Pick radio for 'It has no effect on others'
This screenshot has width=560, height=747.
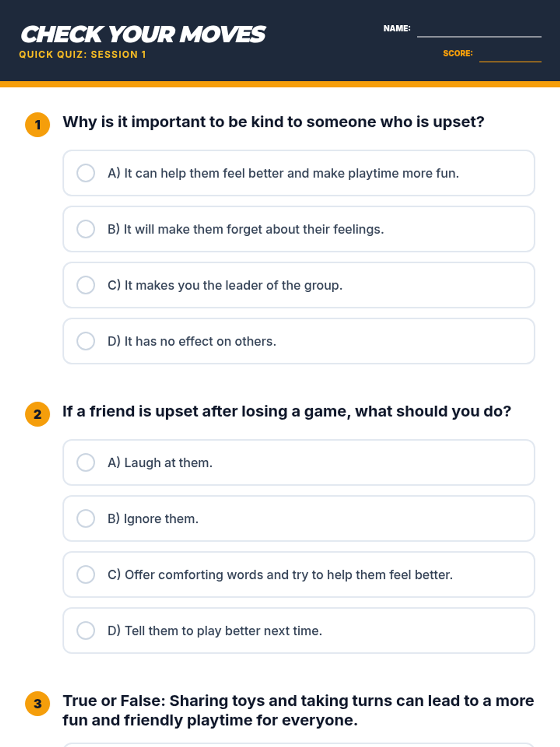coord(86,341)
